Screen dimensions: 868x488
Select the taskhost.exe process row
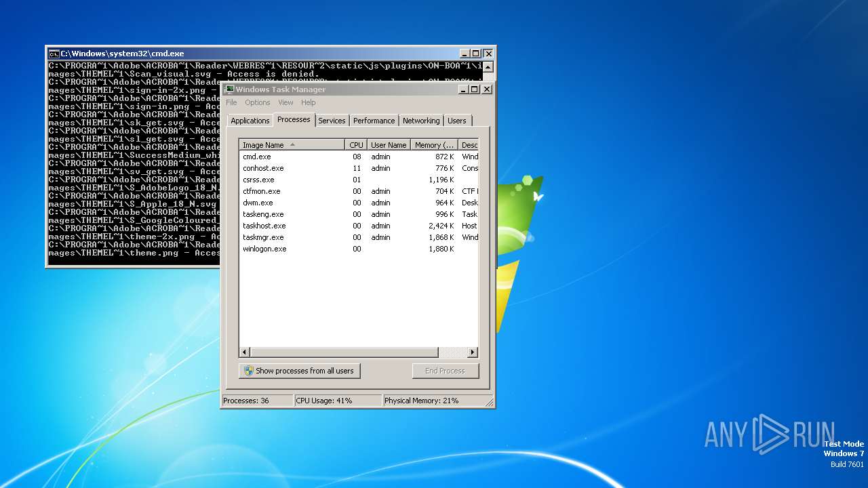point(359,226)
